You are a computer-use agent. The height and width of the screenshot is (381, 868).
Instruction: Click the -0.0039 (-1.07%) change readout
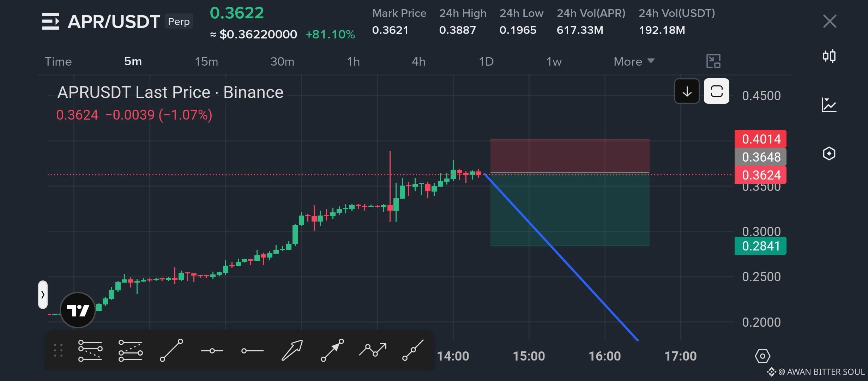[x=159, y=115]
